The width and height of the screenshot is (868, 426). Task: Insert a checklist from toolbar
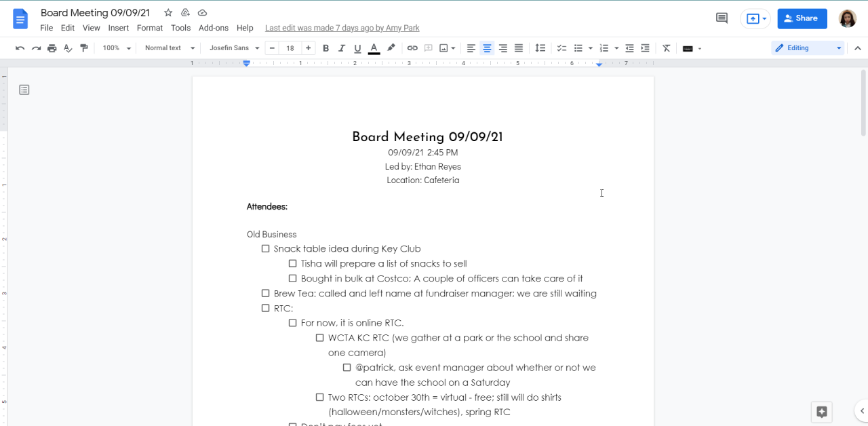(x=562, y=48)
